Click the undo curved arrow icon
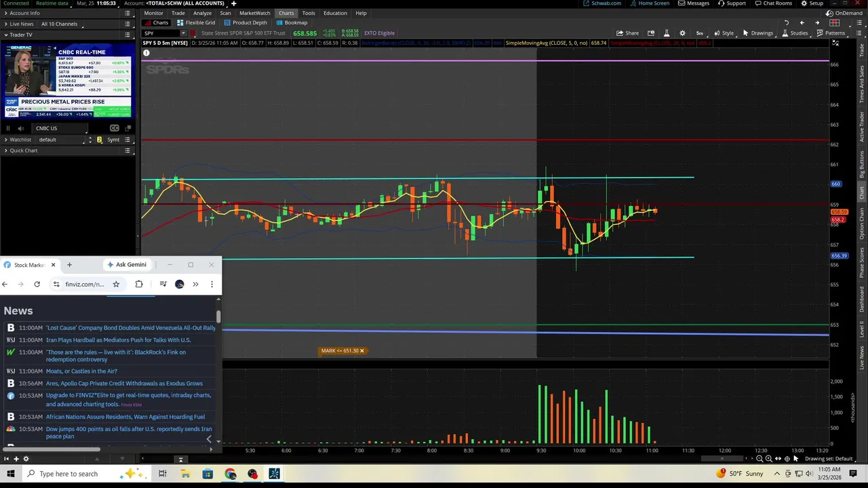This screenshot has height=488, width=868. click(x=787, y=23)
